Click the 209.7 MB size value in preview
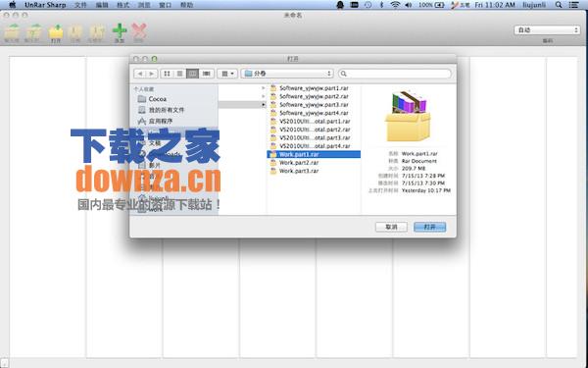This screenshot has height=368, width=588. point(414,168)
